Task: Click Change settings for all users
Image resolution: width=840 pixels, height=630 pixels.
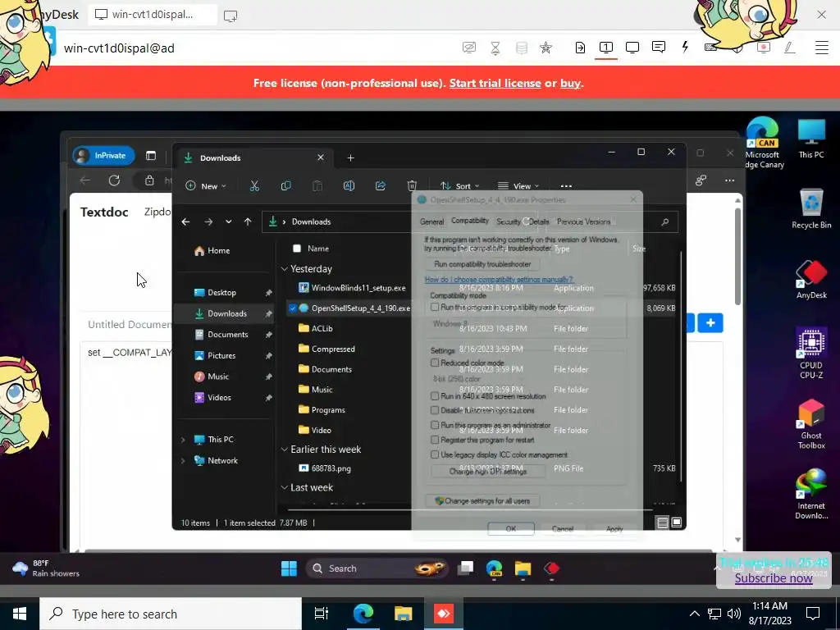Action: pyautogui.click(x=482, y=501)
